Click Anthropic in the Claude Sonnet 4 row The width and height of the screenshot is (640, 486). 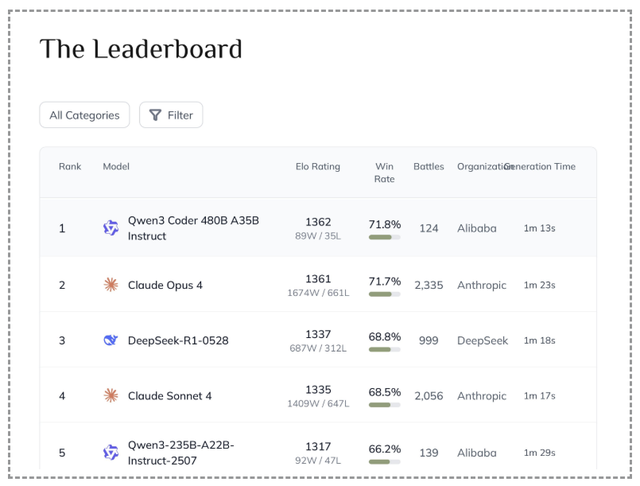tap(482, 396)
